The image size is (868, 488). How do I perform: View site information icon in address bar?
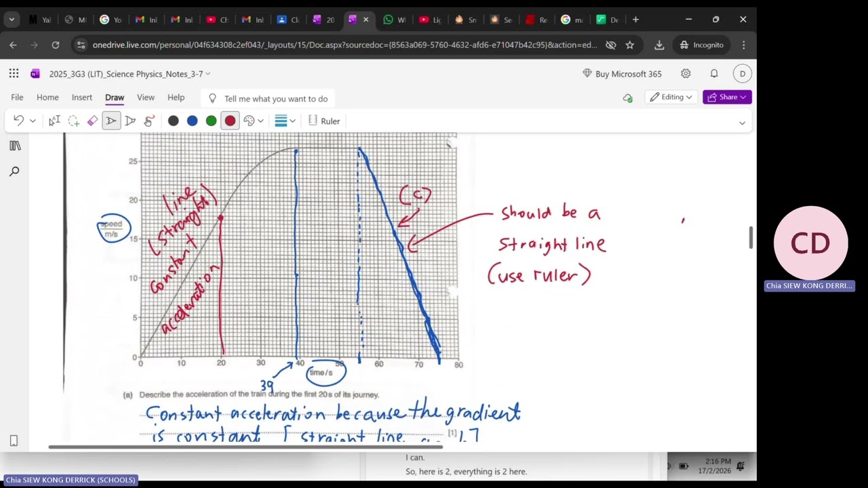click(x=81, y=45)
